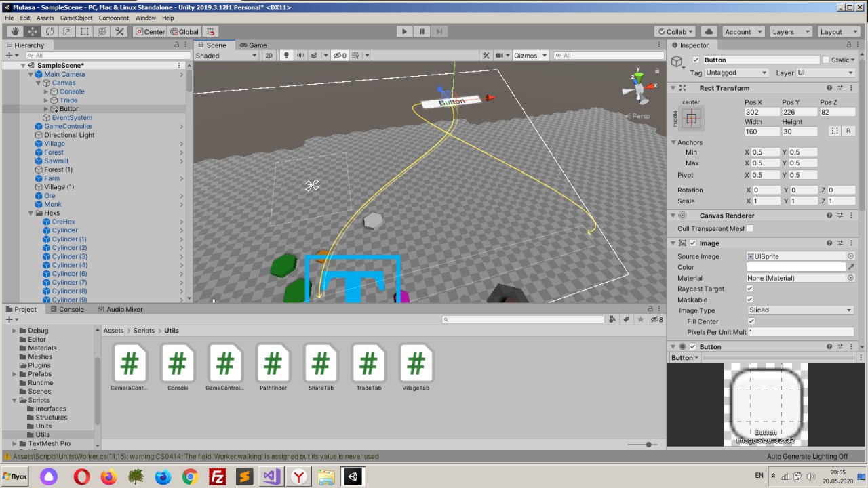
Task: Select the Rotate tool in toolbar
Action: pos(50,32)
